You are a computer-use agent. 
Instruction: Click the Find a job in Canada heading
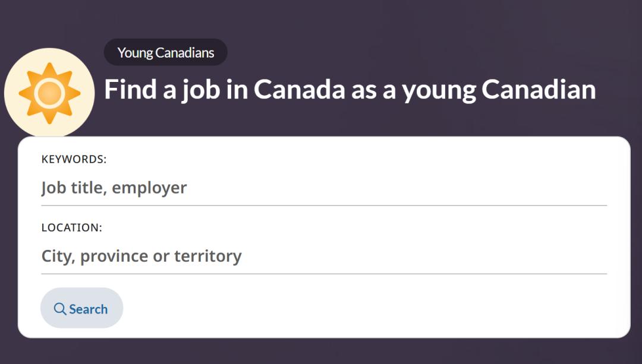tap(350, 89)
